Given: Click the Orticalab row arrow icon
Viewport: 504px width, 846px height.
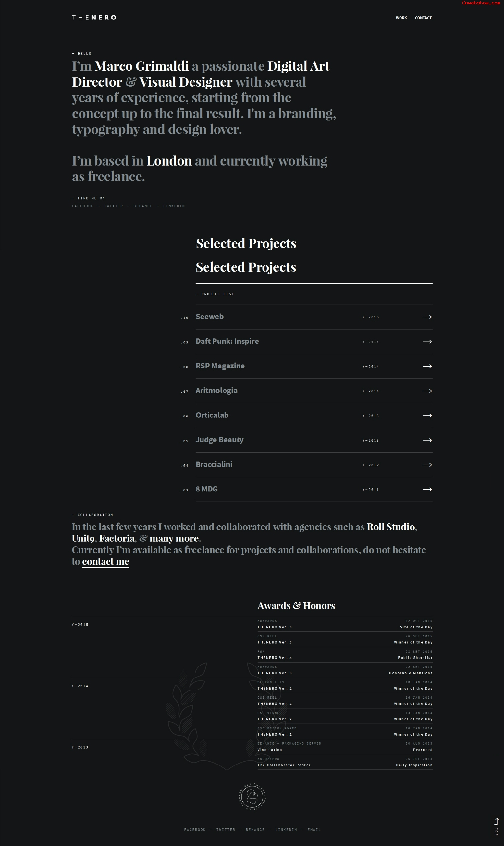Looking at the screenshot, I should (x=427, y=415).
